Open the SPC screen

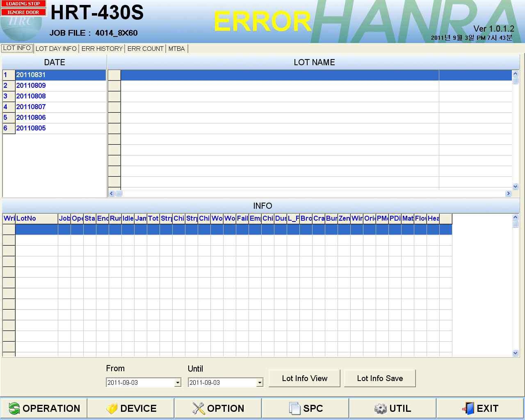305,408
